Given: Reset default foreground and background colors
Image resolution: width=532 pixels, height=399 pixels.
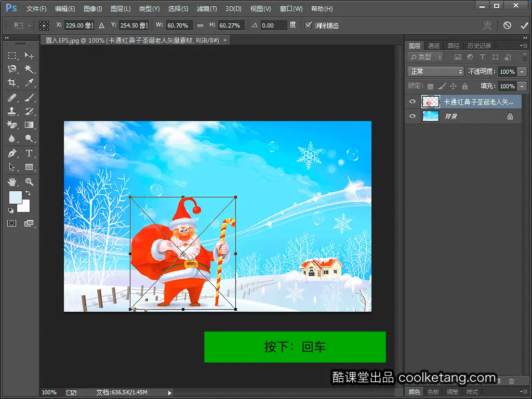Looking at the screenshot, I should pyautogui.click(x=11, y=210).
